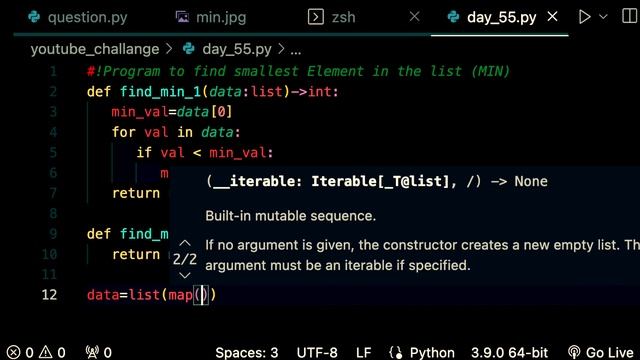The height and width of the screenshot is (360, 640).
Task: Click the braces icon next to Python
Action: [x=396, y=352]
